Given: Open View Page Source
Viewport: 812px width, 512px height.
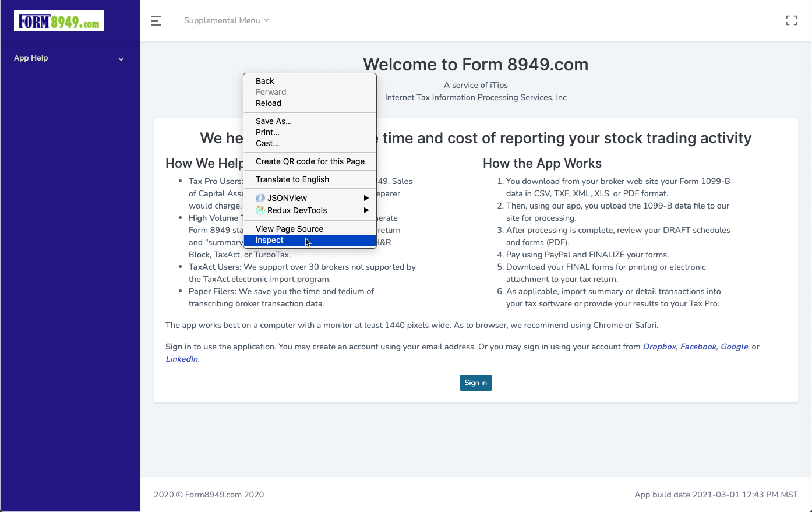Looking at the screenshot, I should [310, 229].
